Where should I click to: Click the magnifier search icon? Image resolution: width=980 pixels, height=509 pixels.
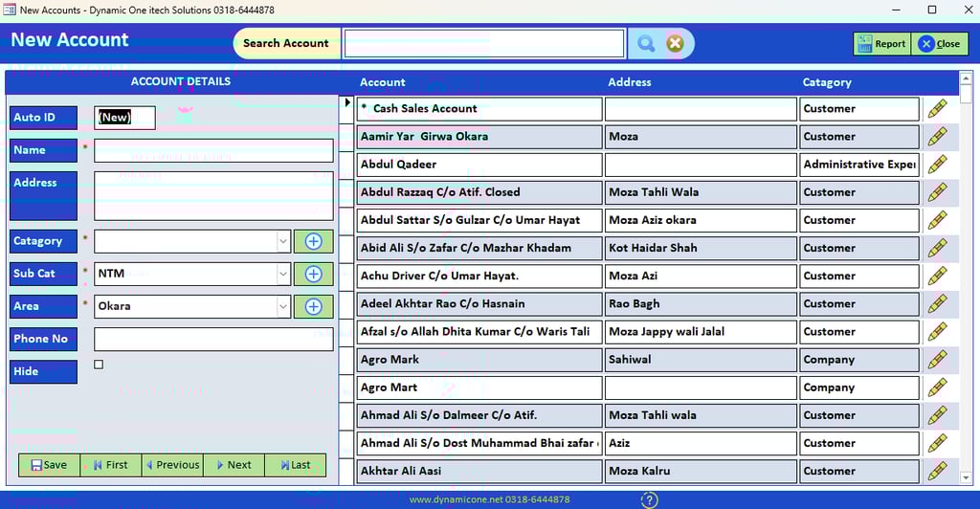tap(646, 44)
